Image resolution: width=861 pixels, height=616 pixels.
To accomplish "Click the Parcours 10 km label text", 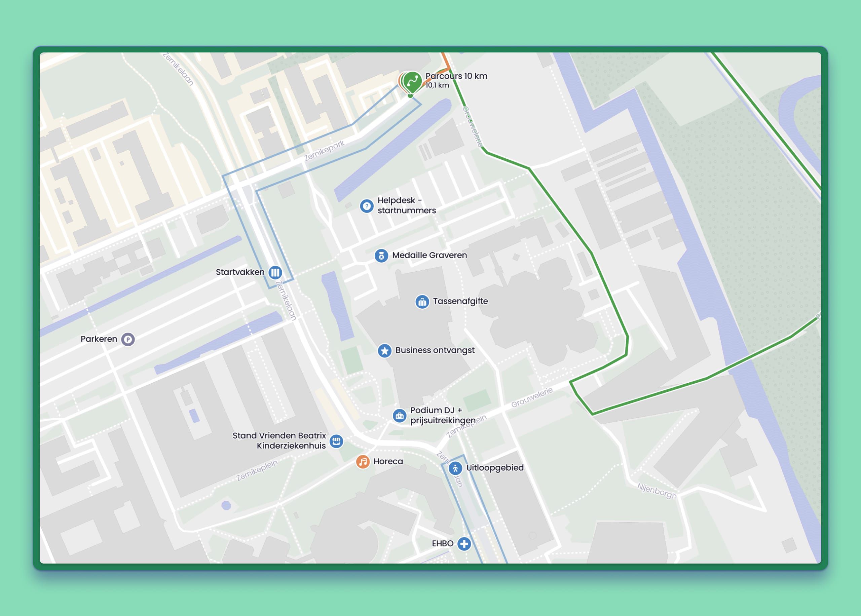I will [456, 76].
